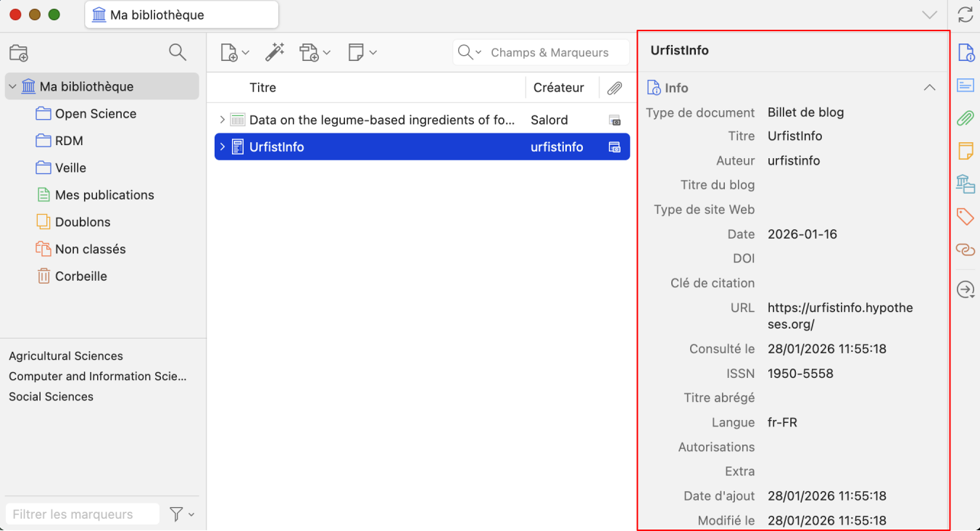The height and width of the screenshot is (531, 980).
Task: Open the Tags pane icon
Action: (x=966, y=216)
